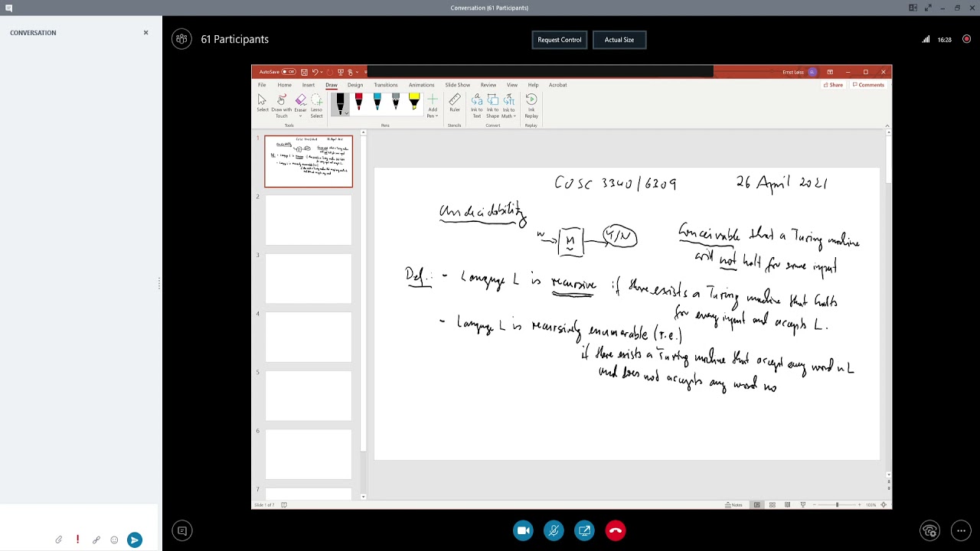Select the blue pen
980x551 pixels.
[x=377, y=103]
